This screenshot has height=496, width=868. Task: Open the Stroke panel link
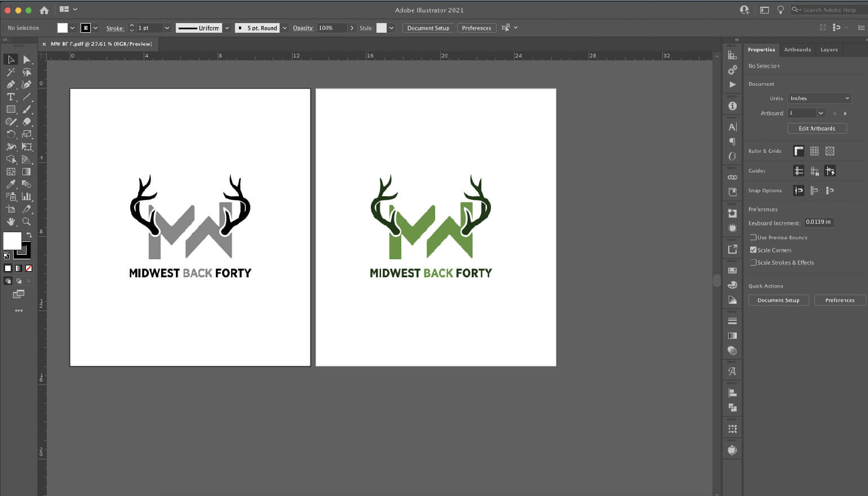[x=115, y=28]
